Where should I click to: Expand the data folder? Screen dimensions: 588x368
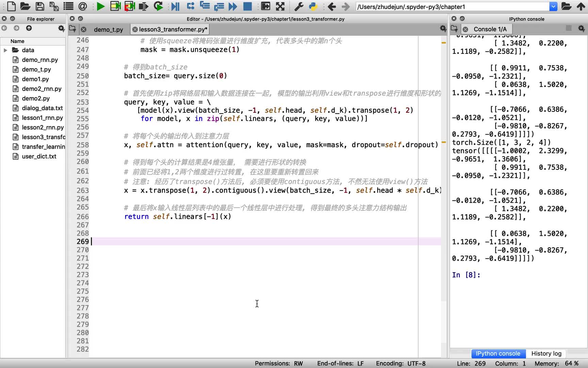click(5, 50)
